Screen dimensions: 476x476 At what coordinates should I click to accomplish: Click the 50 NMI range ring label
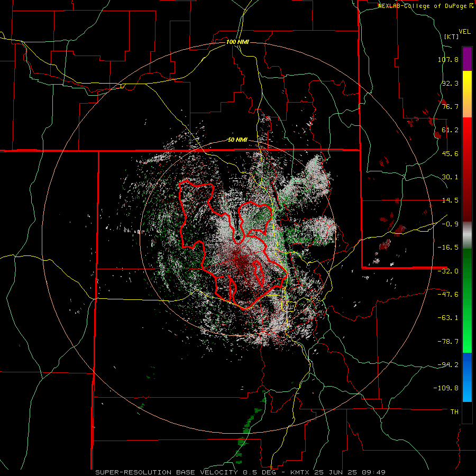(x=237, y=140)
